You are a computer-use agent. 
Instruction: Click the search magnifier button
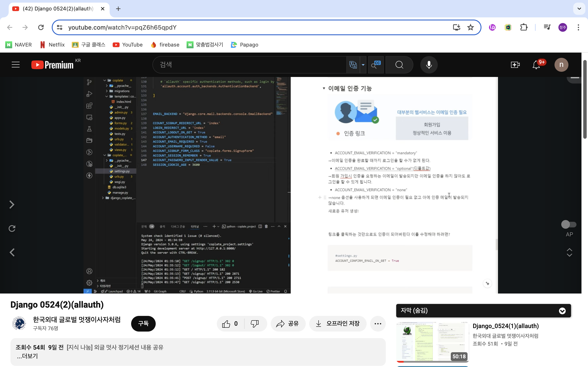399,65
